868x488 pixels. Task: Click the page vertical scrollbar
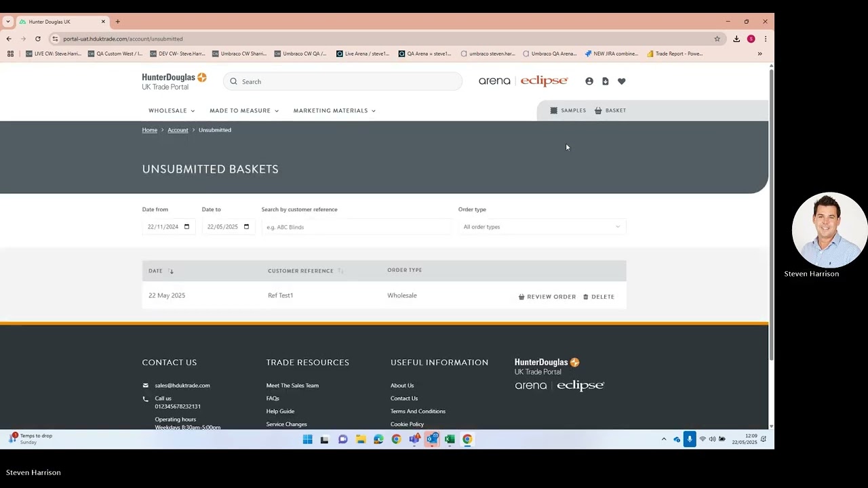point(771,213)
